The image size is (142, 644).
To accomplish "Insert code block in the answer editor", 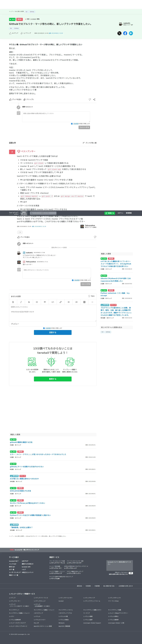I will (53, 302).
